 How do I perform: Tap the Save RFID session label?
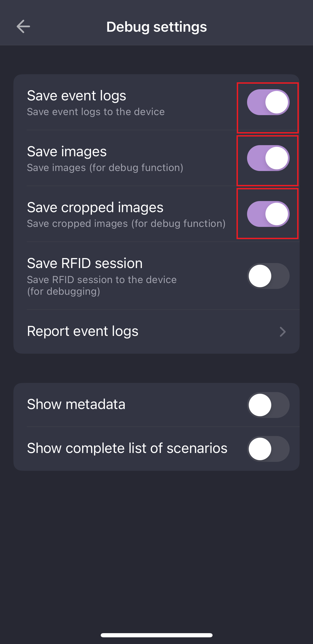85,263
